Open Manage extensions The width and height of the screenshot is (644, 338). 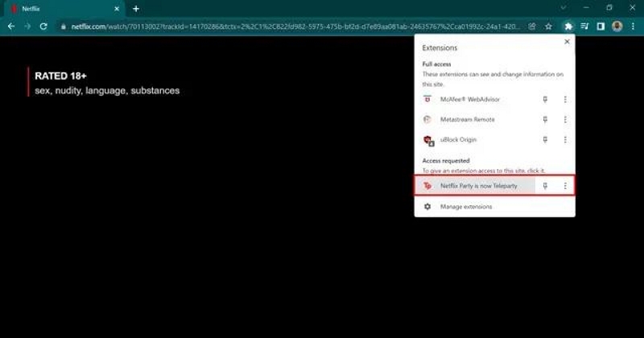(465, 207)
